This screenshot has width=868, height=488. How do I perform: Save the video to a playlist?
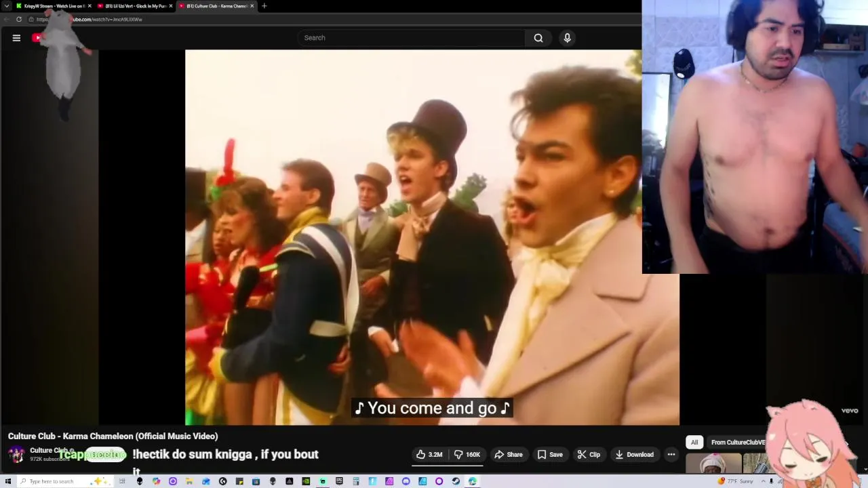tap(550, 455)
